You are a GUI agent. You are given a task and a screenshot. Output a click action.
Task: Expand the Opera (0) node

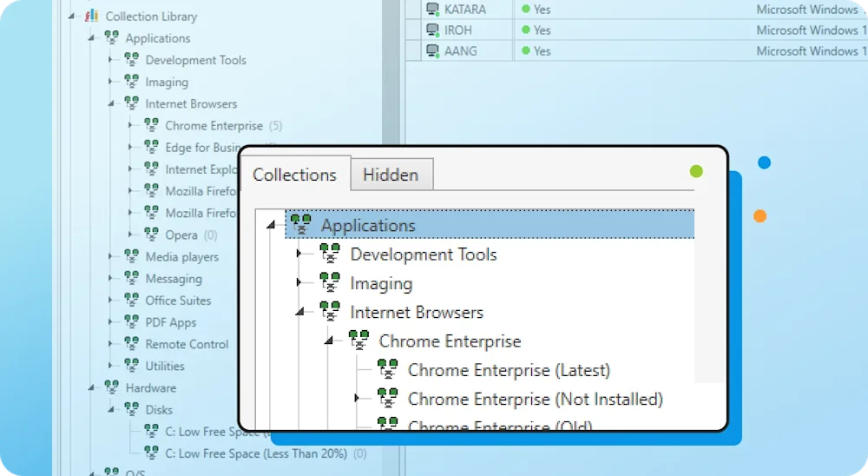pos(130,235)
